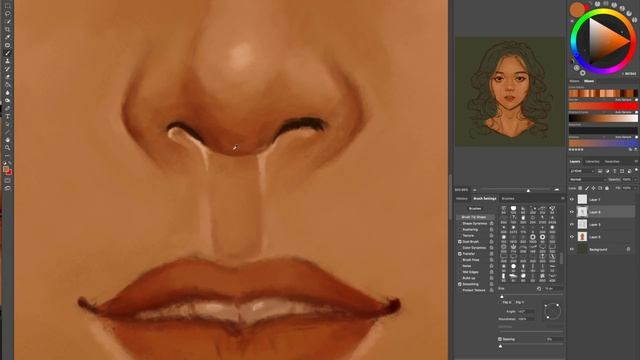Open the layer Kind filter dropdown
640x360 pixels.
[x=582, y=171]
